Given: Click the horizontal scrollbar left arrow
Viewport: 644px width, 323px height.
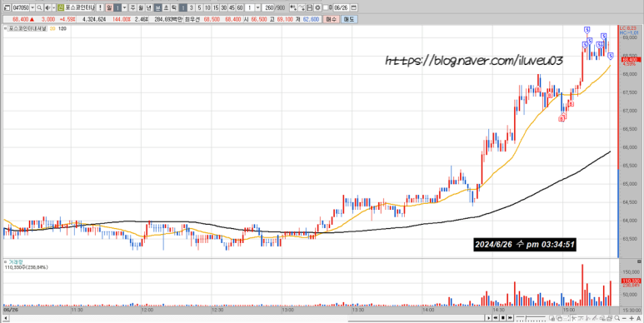Looking at the screenshot, I should click(x=5, y=318).
